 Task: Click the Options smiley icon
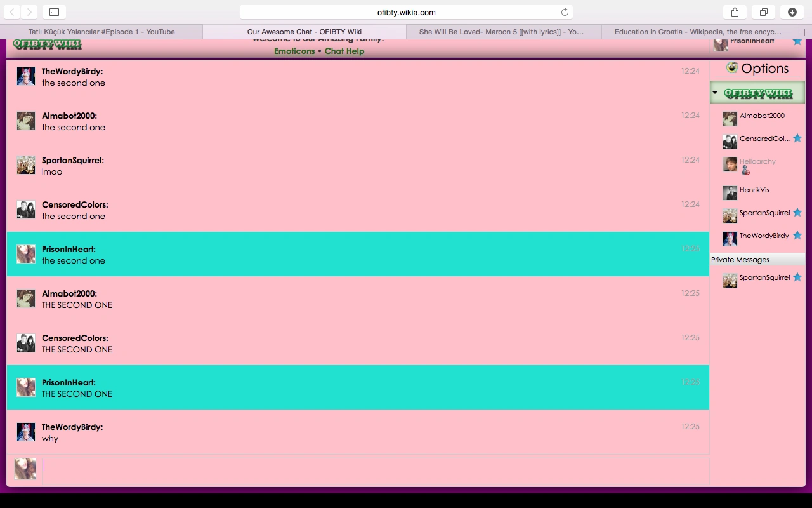[x=732, y=68]
